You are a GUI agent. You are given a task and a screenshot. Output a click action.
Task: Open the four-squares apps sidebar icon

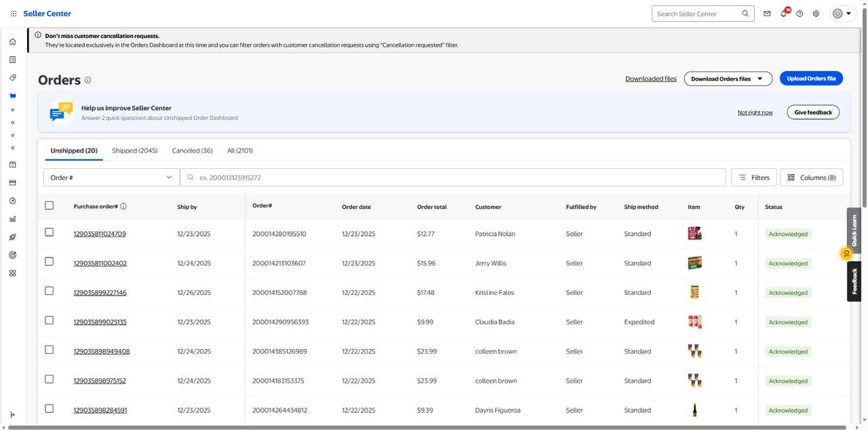click(x=12, y=273)
